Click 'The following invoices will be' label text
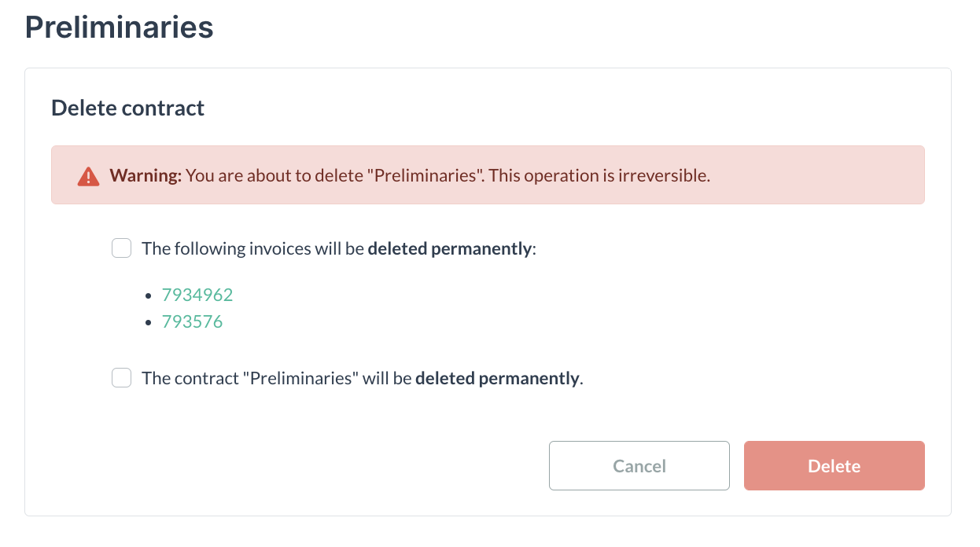The image size is (980, 547). click(253, 249)
